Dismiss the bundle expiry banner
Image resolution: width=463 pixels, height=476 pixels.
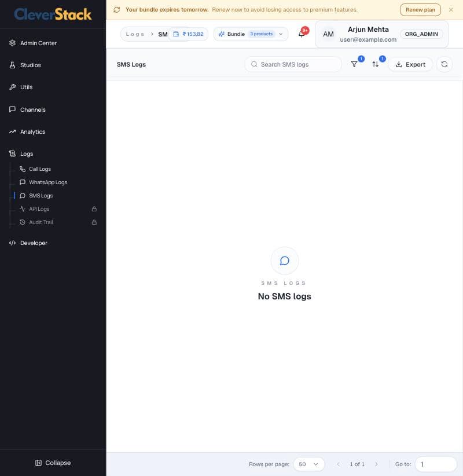click(451, 10)
